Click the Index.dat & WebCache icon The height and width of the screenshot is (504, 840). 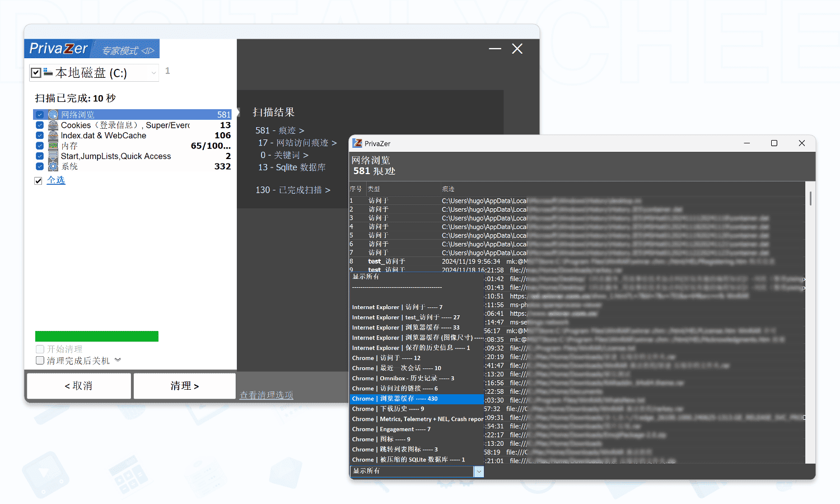[53, 136]
